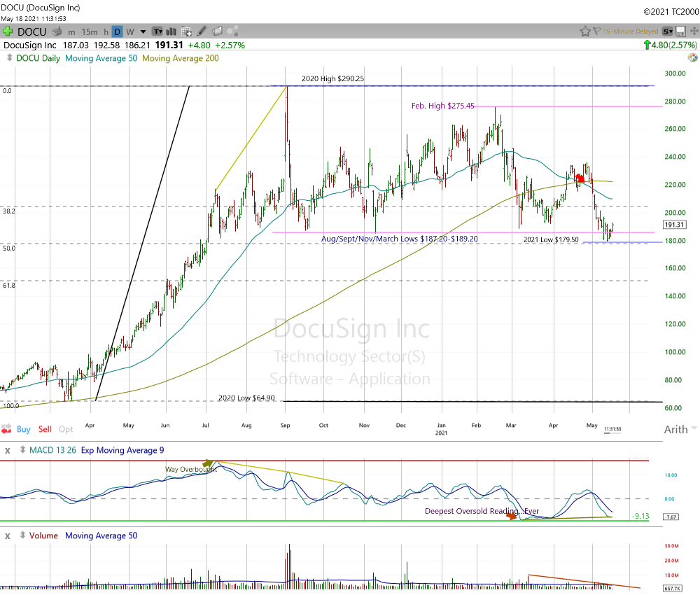
Task: Click the 'MACD 13 26' indicator label
Action: [52, 450]
